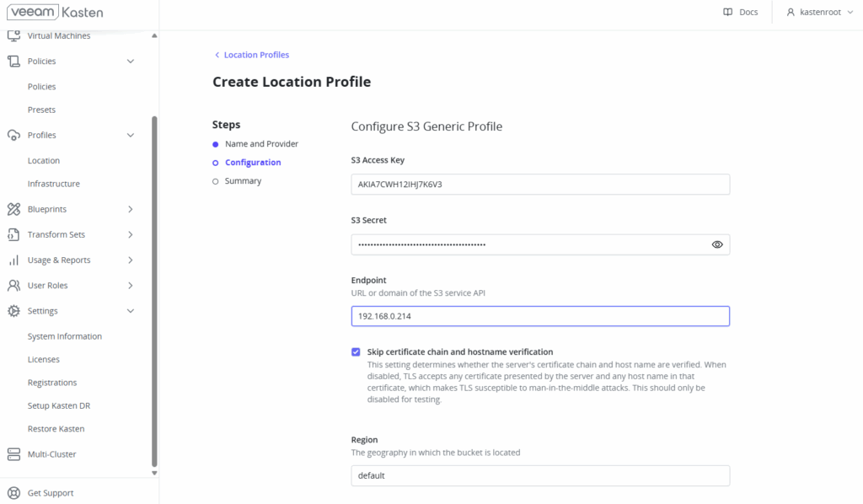The width and height of the screenshot is (863, 504).
Task: Open the Docs page
Action: point(741,12)
